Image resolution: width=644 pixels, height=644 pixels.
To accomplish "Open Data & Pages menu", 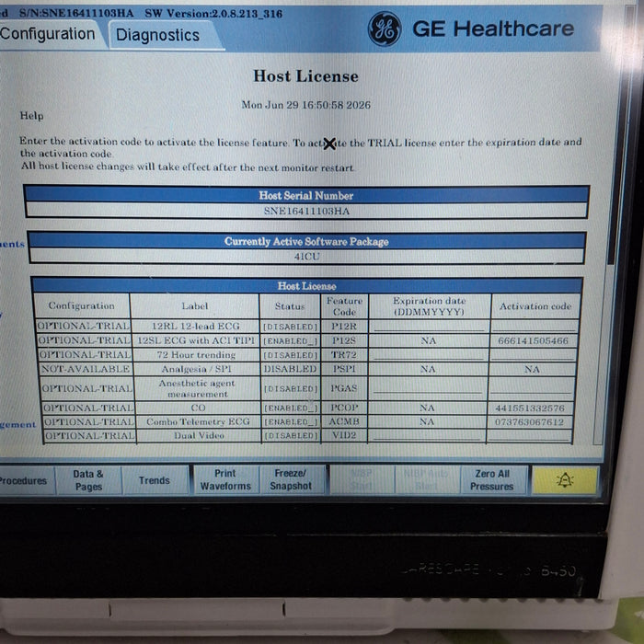I will point(88,480).
